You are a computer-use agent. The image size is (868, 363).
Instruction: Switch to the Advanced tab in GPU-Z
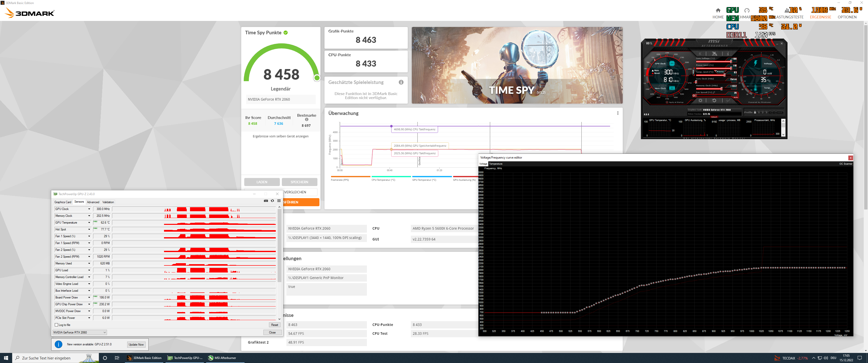click(93, 202)
